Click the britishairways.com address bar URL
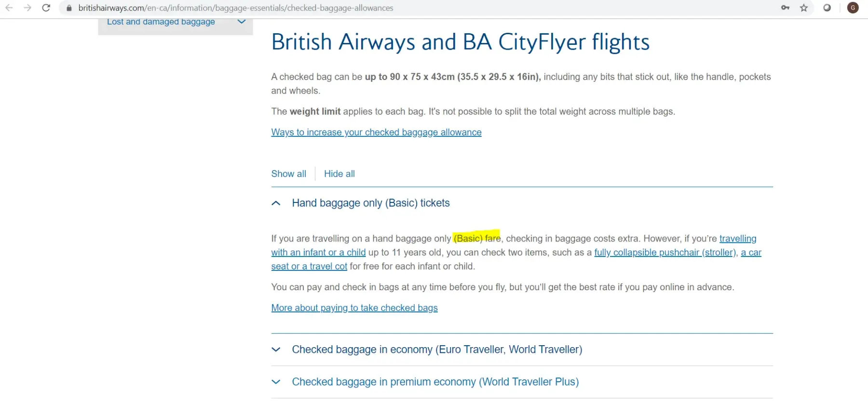This screenshot has height=403, width=868. point(236,8)
